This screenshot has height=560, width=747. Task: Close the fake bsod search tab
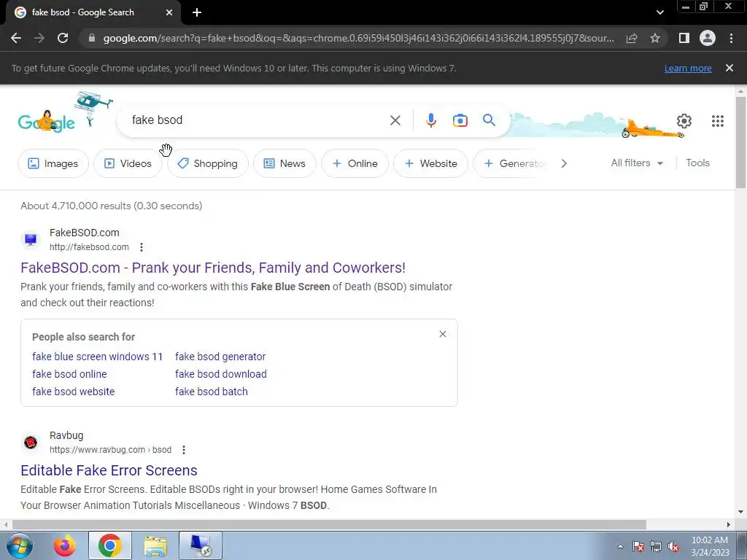coord(169,12)
